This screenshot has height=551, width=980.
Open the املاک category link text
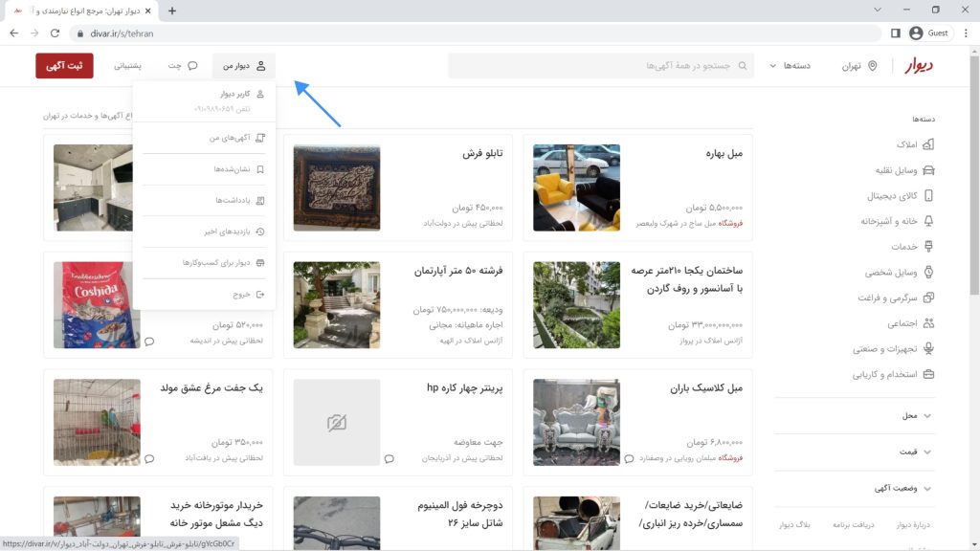[907, 144]
